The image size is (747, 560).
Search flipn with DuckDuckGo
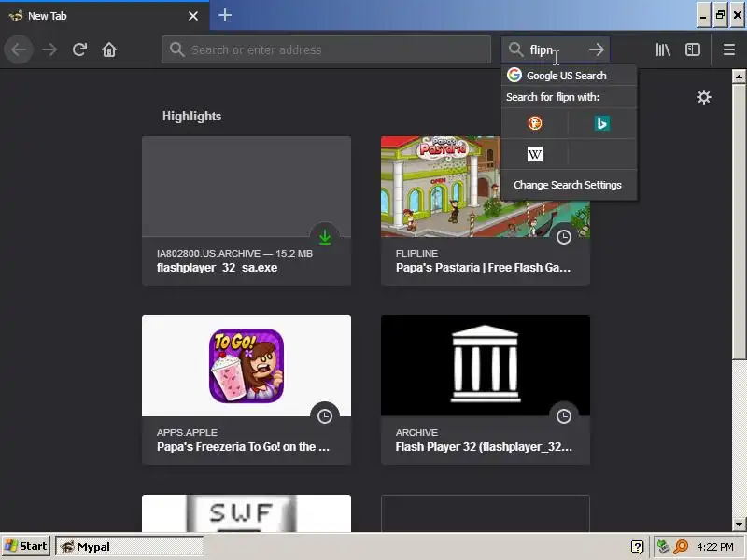tap(534, 123)
